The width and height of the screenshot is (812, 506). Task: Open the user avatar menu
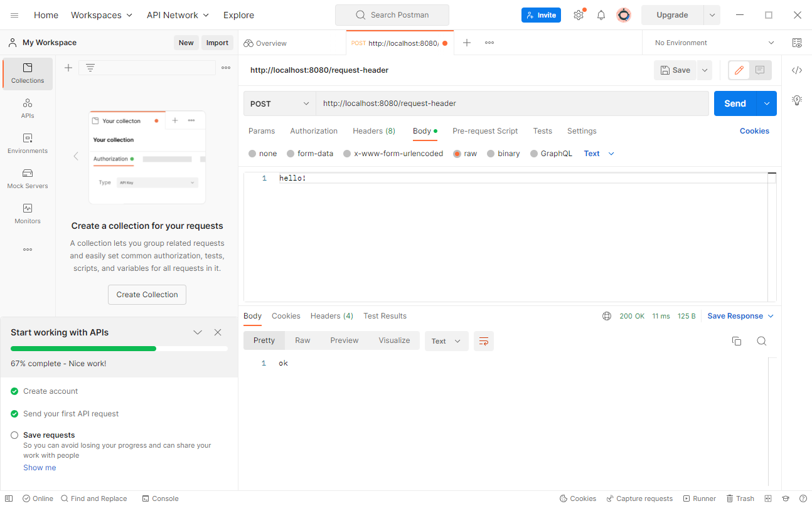624,15
